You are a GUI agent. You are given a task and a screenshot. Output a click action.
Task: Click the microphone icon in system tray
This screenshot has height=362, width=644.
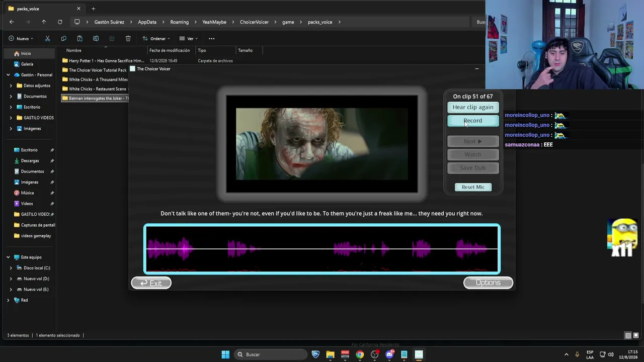(x=577, y=354)
